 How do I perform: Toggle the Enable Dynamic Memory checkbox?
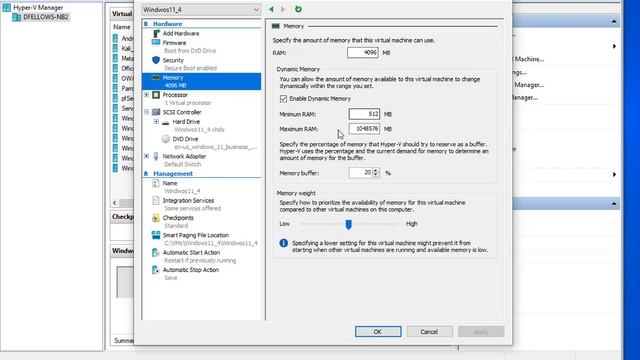point(284,99)
